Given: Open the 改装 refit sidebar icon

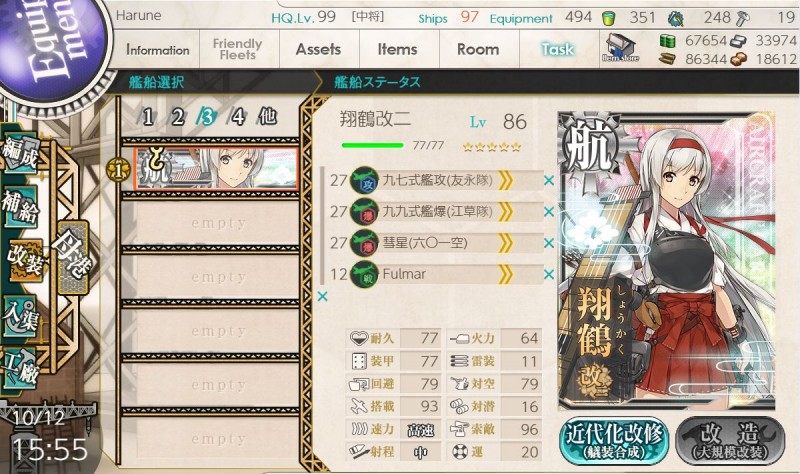Looking at the screenshot, I should pyautogui.click(x=24, y=261).
